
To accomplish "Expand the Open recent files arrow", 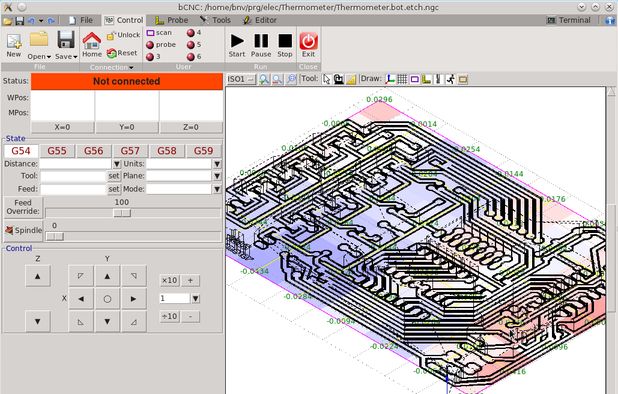I will point(49,57).
